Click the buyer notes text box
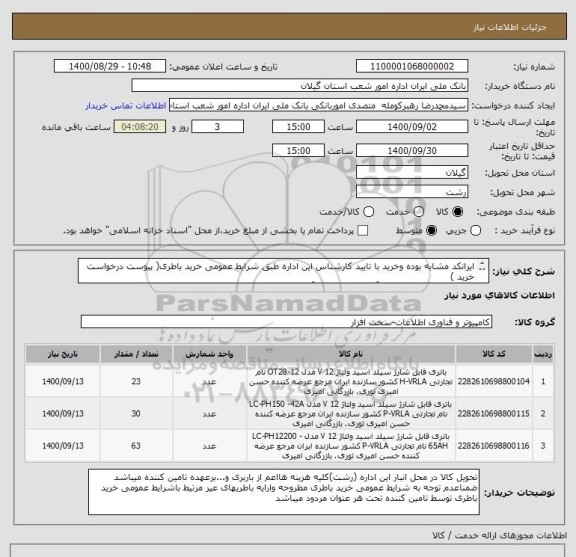 [x=284, y=492]
